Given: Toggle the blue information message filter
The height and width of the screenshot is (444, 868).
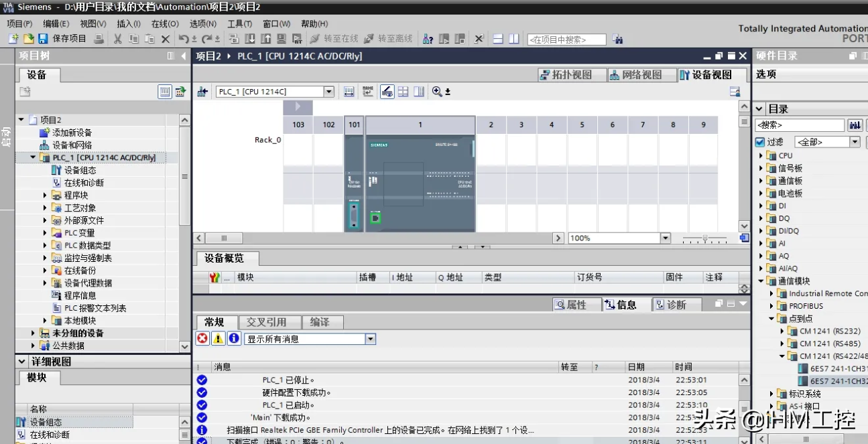Looking at the screenshot, I should point(234,338).
